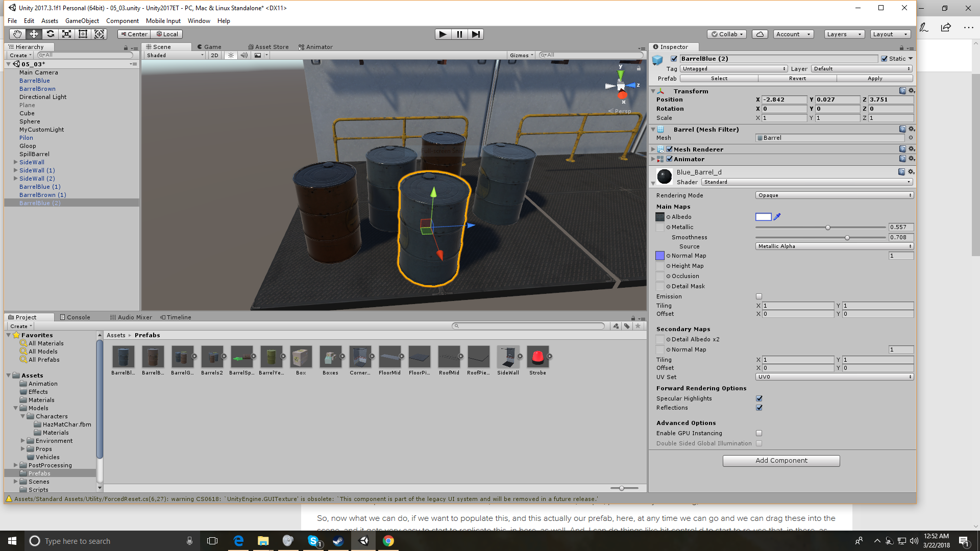980x551 pixels.
Task: Open Skype from Windows taskbar
Action: pos(313,541)
